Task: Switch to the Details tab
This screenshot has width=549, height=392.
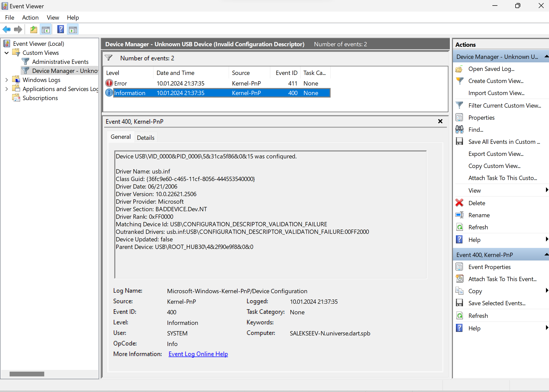Action: pyautogui.click(x=145, y=138)
